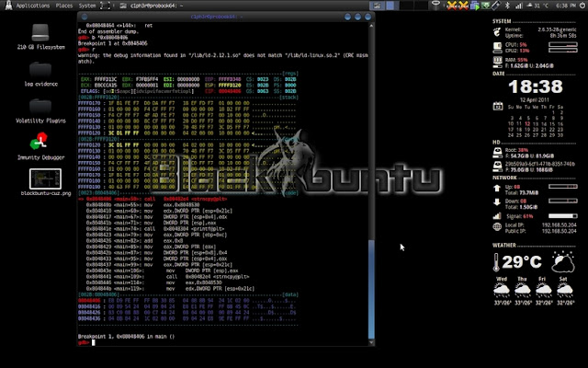Click the large 18:38 Conky clock
588x368 pixels.
[x=536, y=86]
